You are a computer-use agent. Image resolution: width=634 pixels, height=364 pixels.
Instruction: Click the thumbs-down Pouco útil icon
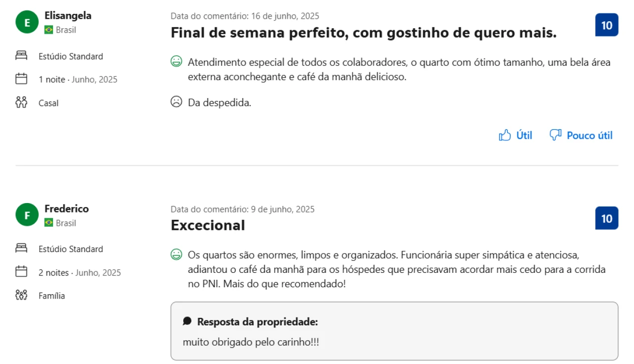point(555,135)
